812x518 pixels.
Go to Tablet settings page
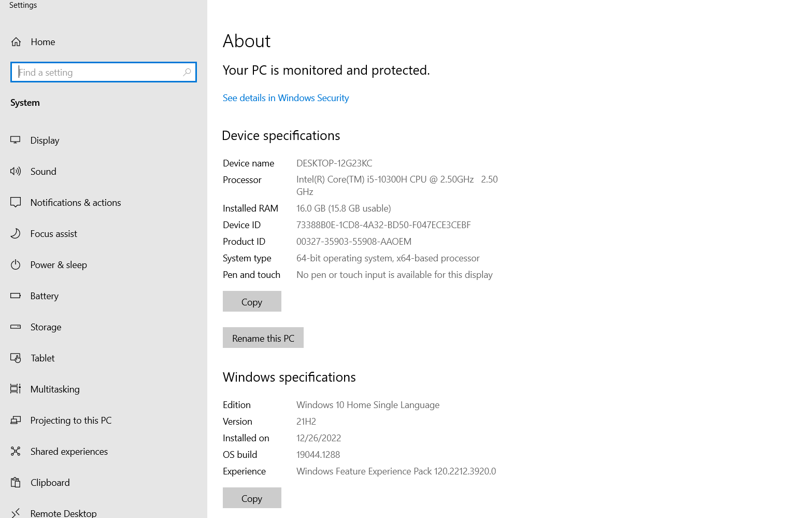click(x=42, y=358)
